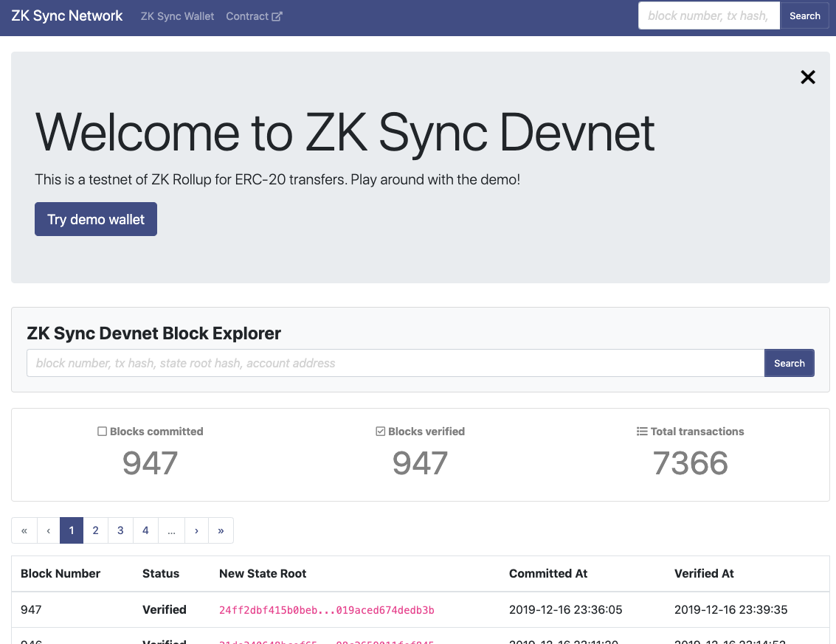The width and height of the screenshot is (836, 644).
Task: Open the Contract navbar link
Action: pos(254,16)
